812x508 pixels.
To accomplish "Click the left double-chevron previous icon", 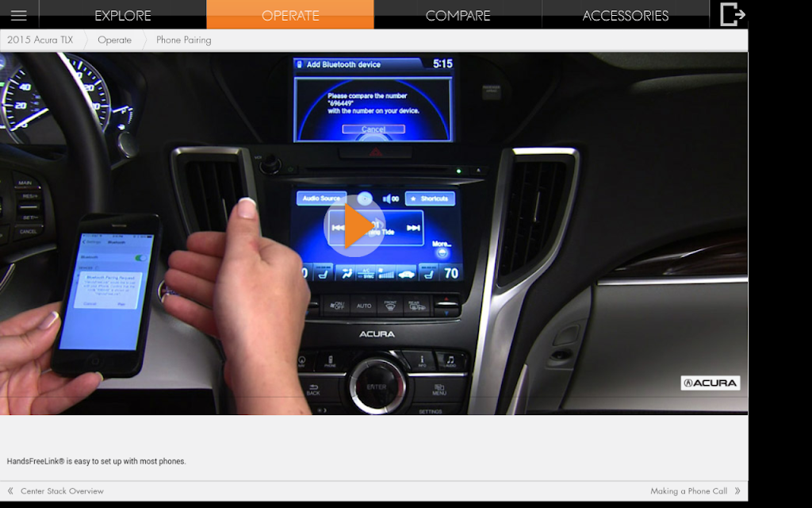I will click(x=10, y=491).
